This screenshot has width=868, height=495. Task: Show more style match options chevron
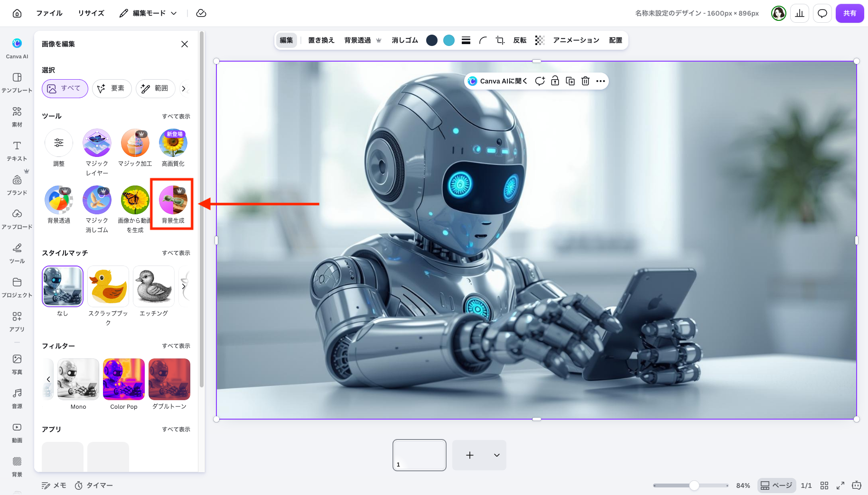pos(184,286)
